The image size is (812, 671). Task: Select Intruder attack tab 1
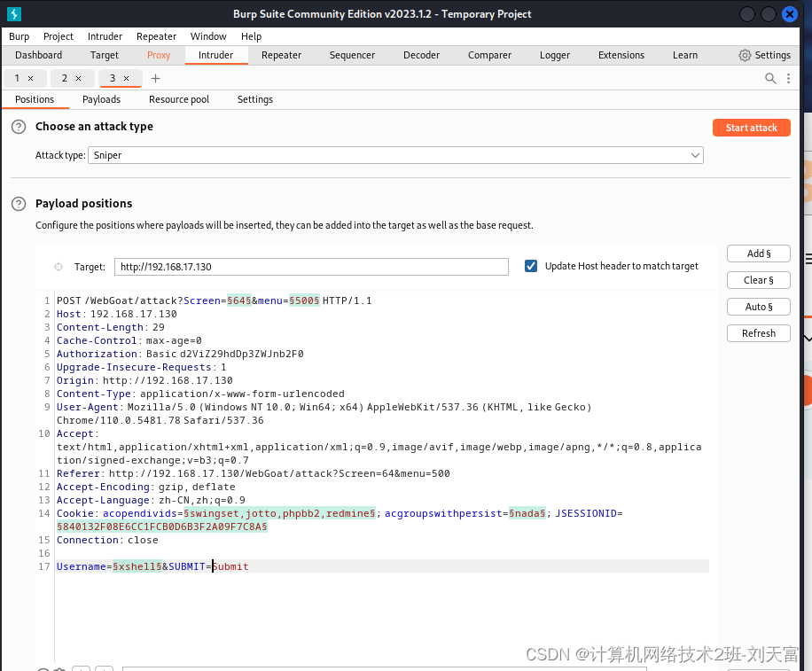17,78
